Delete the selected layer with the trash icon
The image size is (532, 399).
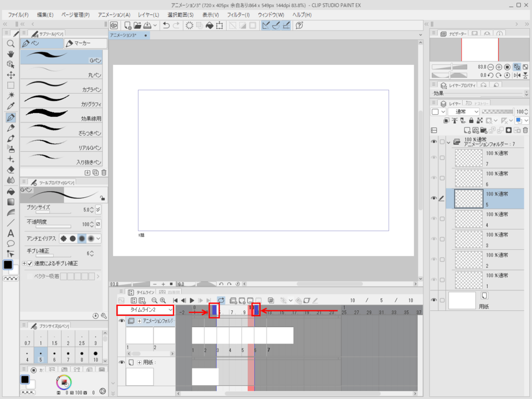(x=525, y=130)
